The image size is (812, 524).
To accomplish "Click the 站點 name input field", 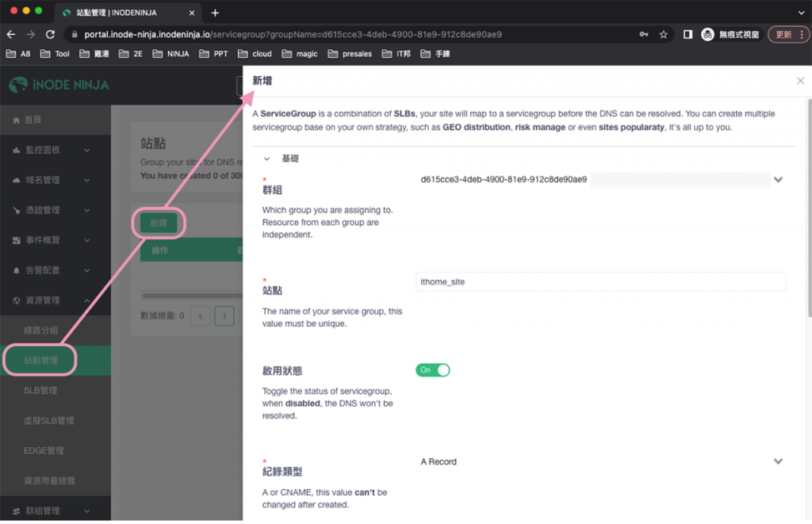I will coord(601,281).
